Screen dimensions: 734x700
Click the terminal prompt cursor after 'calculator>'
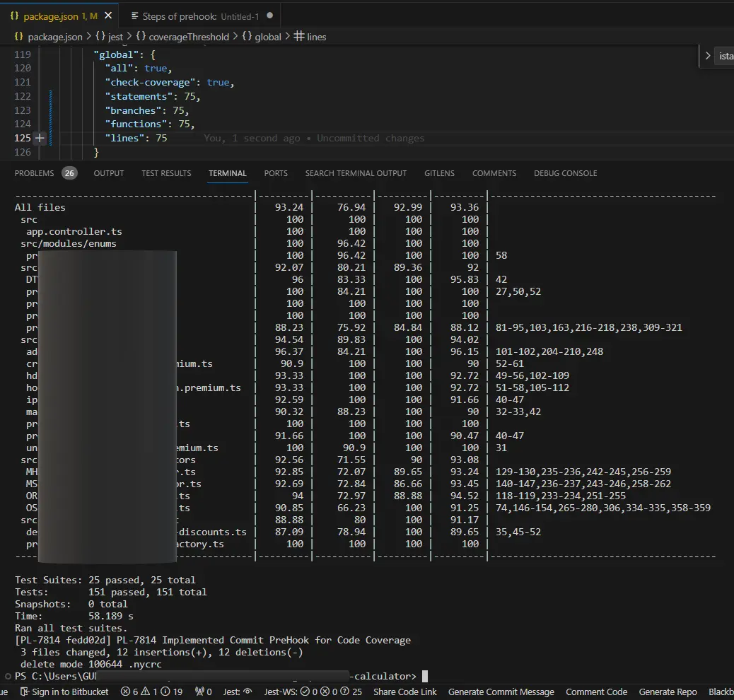tap(425, 677)
